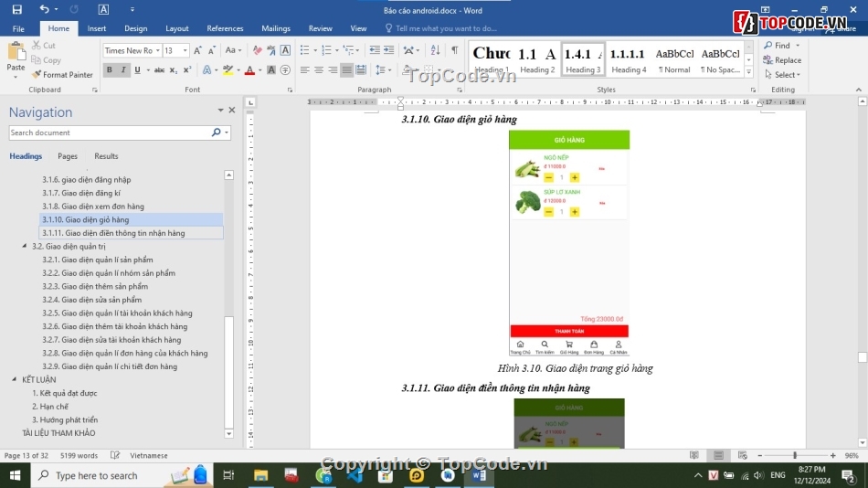This screenshot has height=488, width=868.
Task: Shrink font size icon
Action: click(x=211, y=50)
